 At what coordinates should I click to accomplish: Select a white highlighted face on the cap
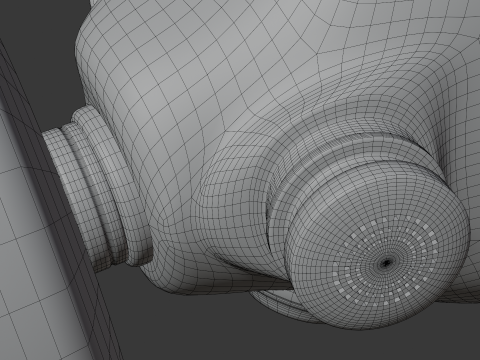(x=348, y=296)
